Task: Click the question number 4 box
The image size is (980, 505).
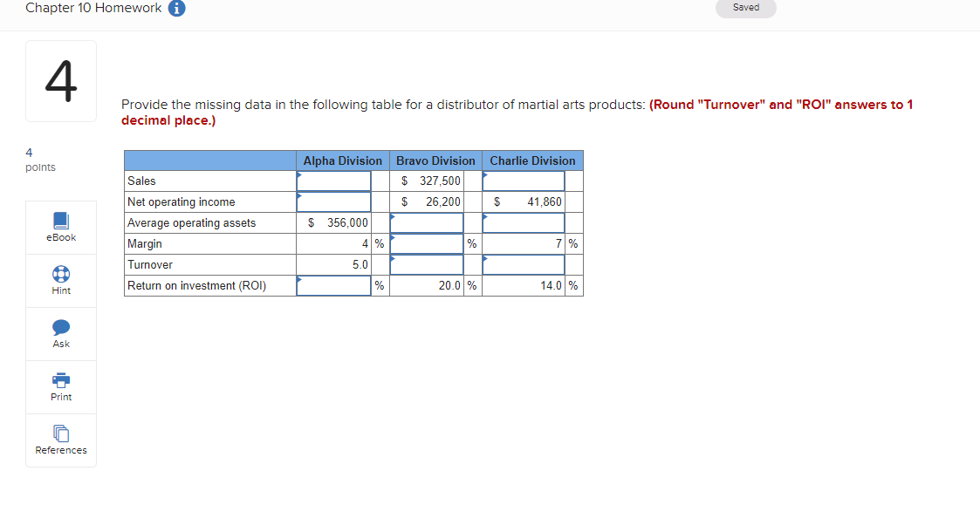Action: [60, 80]
